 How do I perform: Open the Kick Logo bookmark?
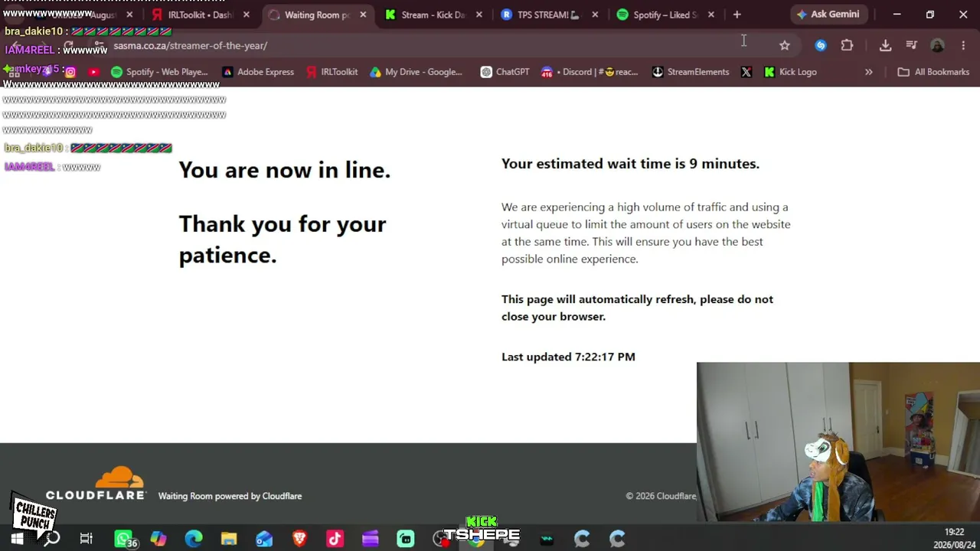pos(790,72)
